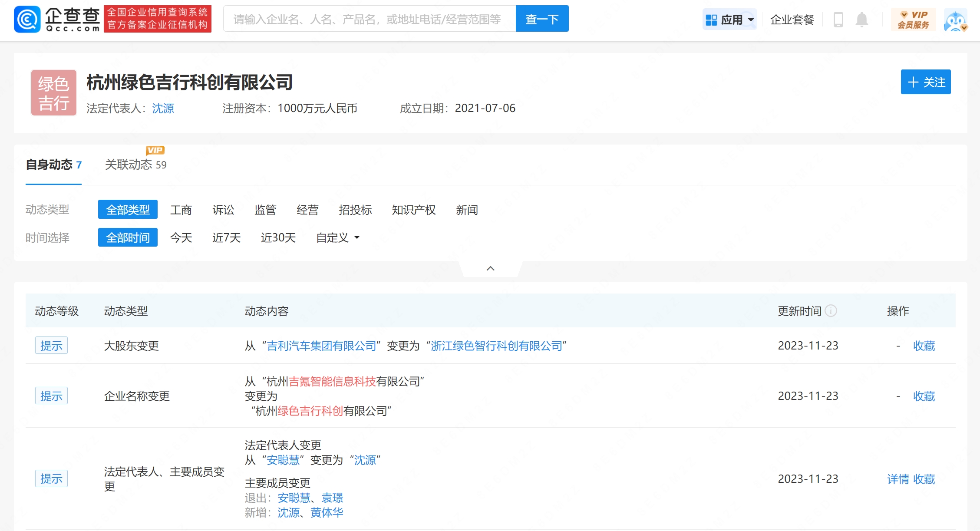Filter dynamics by 新闻

coord(467,210)
